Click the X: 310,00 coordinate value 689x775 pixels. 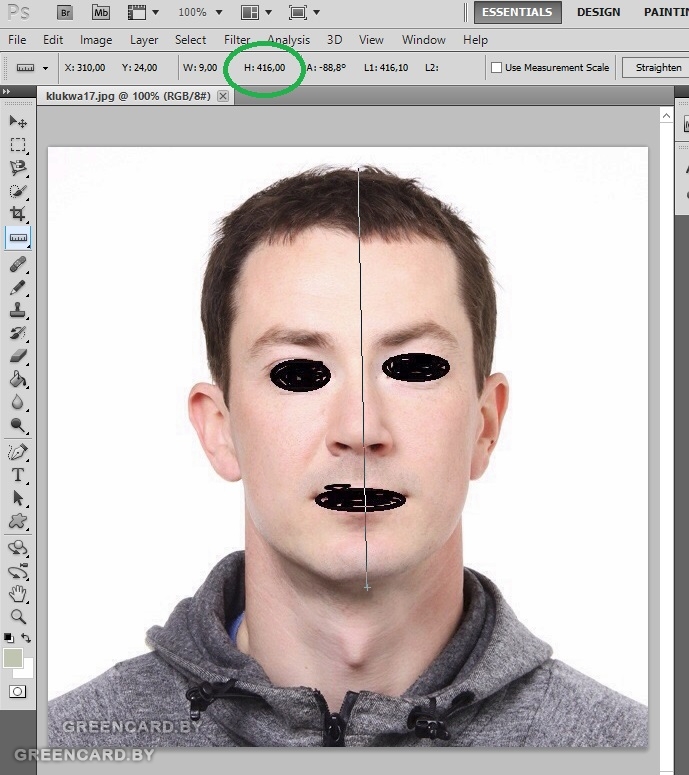pyautogui.click(x=85, y=68)
